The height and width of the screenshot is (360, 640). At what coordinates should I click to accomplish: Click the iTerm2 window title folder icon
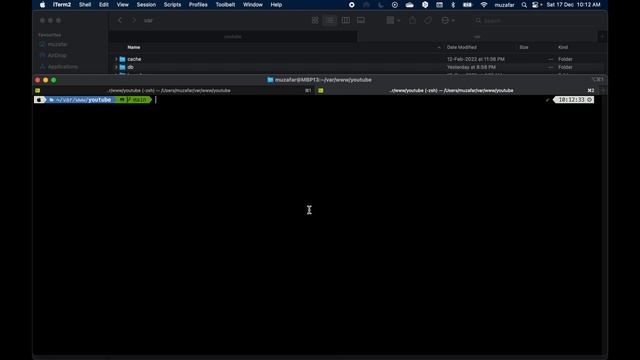click(270, 80)
